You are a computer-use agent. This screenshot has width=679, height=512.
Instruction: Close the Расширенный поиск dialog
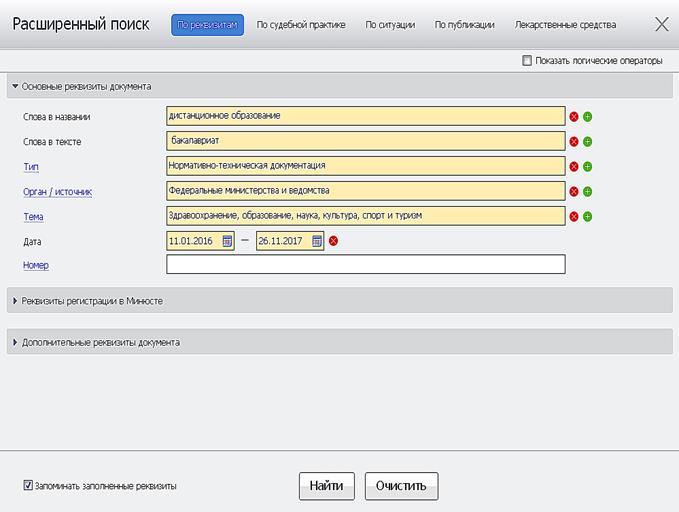tap(661, 25)
